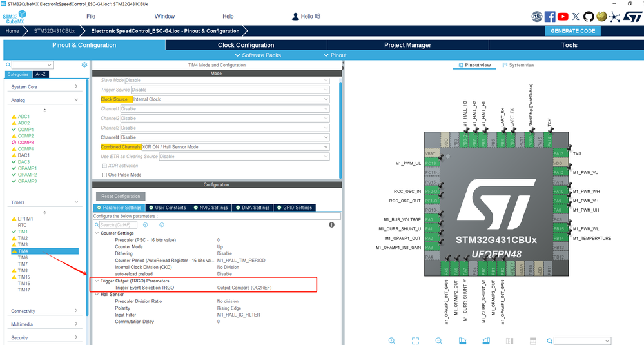Click the GENERATE CODE button
The width and height of the screenshot is (644, 345).
coord(572,31)
